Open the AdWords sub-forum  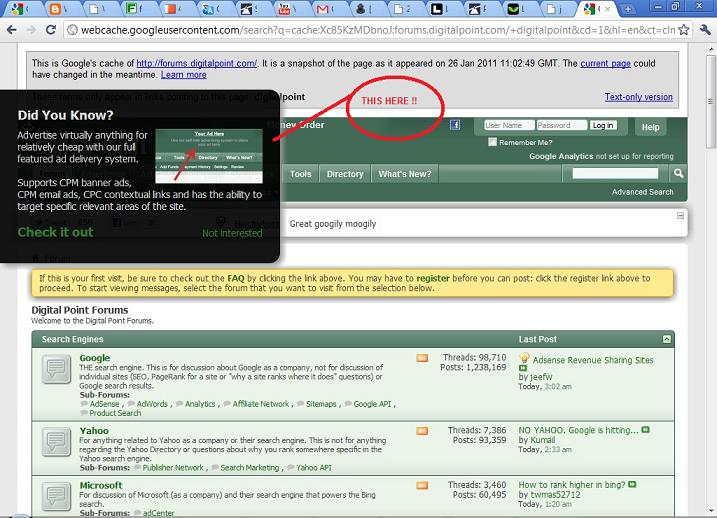click(x=152, y=404)
